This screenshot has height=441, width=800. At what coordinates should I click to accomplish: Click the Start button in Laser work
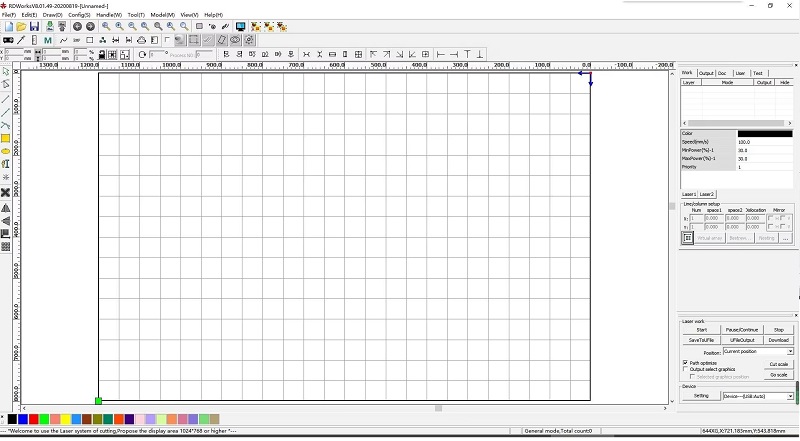[702, 330]
